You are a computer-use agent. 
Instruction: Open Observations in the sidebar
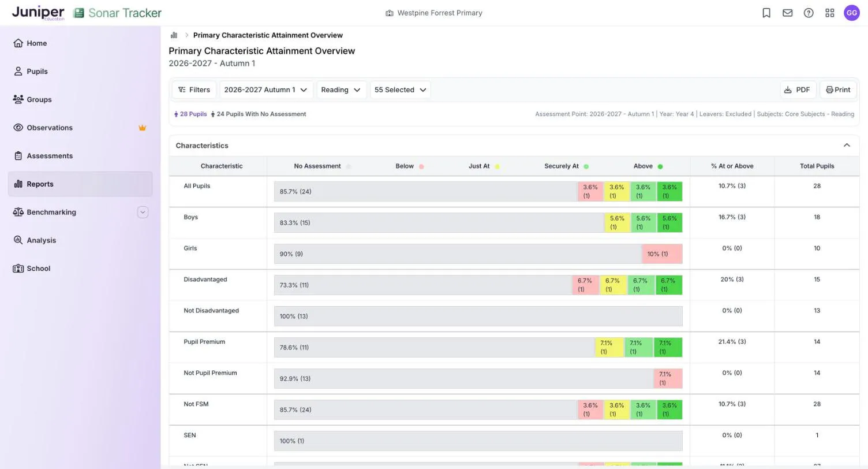click(x=80, y=128)
